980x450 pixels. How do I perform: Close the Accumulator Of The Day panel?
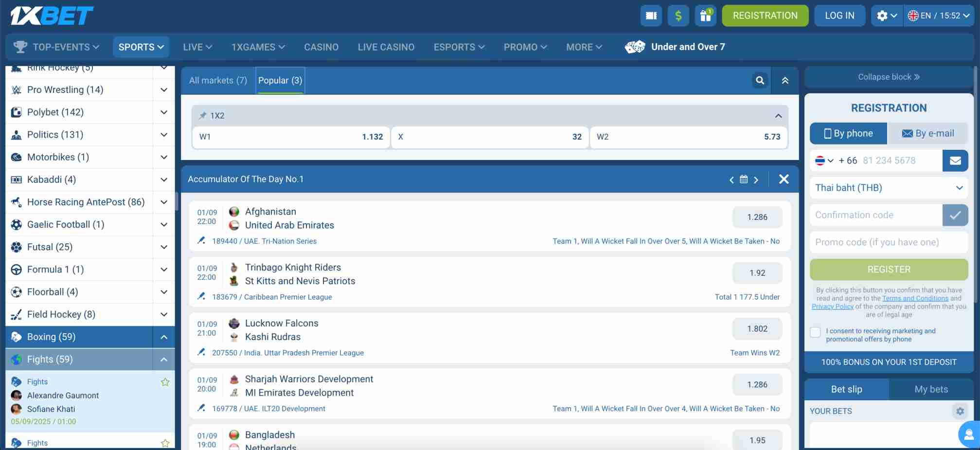pos(784,179)
